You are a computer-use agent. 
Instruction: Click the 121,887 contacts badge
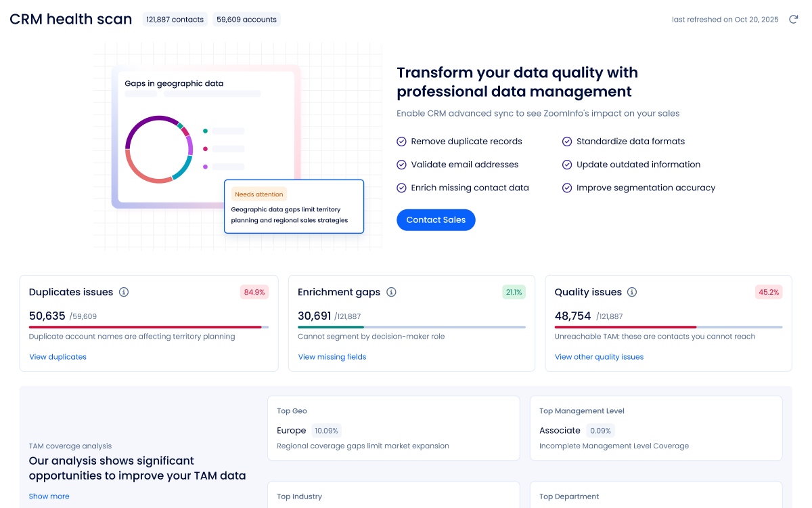coord(175,20)
